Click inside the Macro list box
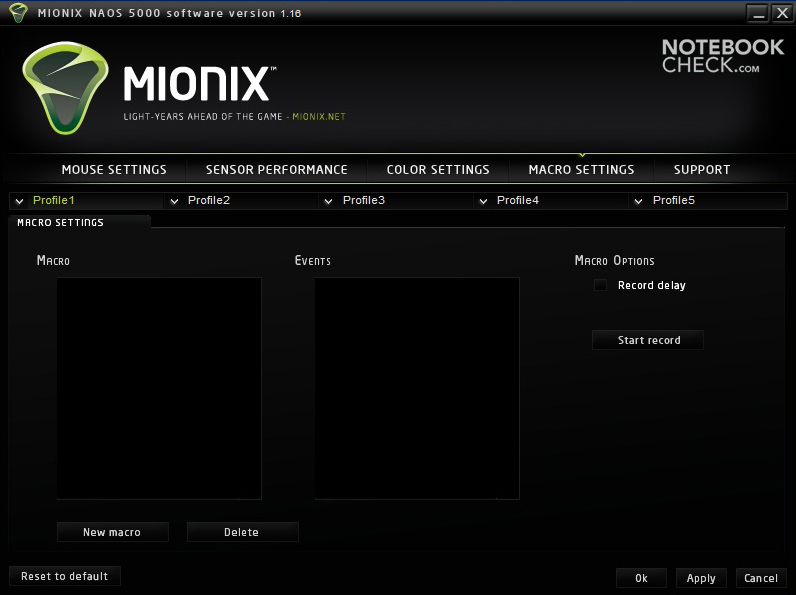Screen dimensions: 796x595 tap(159, 388)
